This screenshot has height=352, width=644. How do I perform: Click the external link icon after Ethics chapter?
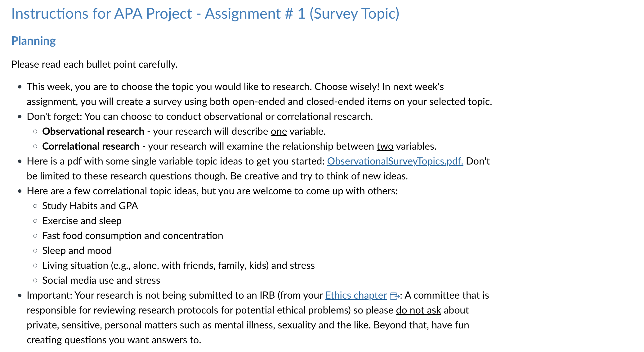click(394, 296)
